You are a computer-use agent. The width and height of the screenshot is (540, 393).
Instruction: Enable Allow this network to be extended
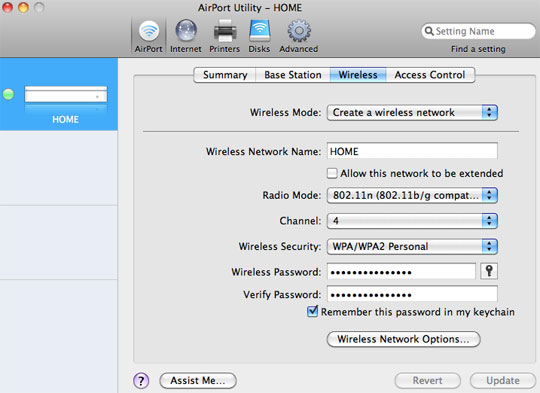[x=332, y=173]
